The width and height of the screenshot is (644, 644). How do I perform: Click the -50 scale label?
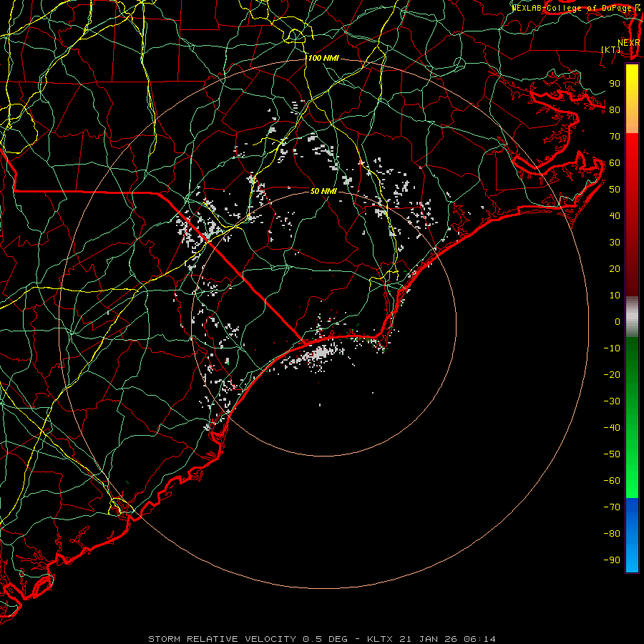(x=612, y=454)
